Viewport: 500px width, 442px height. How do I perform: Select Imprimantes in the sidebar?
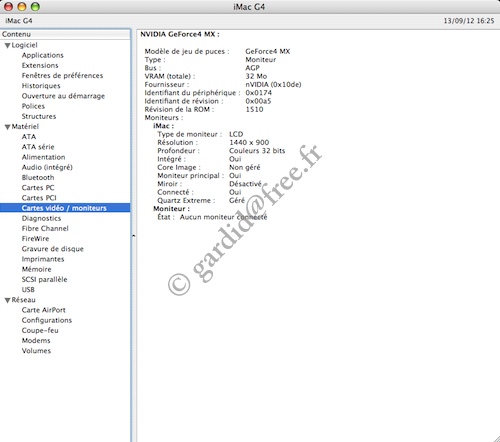[43, 259]
